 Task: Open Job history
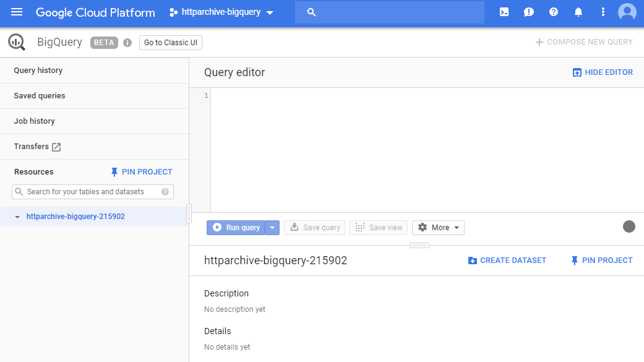point(95,121)
